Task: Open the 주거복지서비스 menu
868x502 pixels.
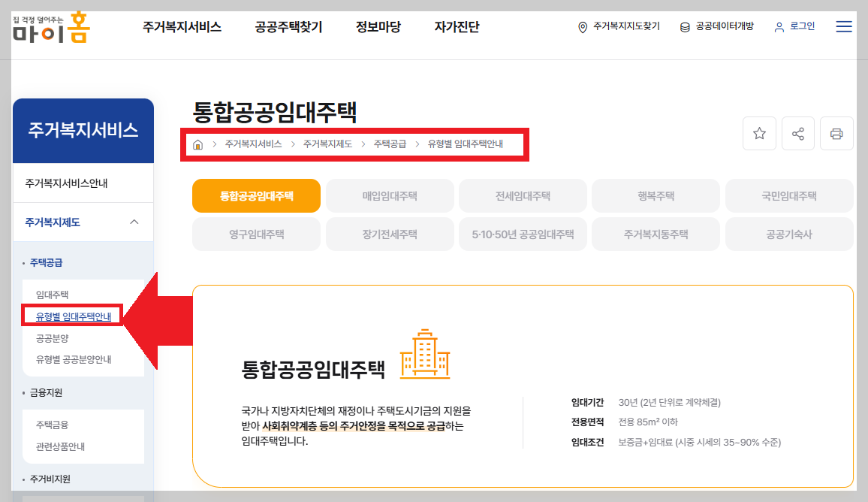Action: coord(181,26)
